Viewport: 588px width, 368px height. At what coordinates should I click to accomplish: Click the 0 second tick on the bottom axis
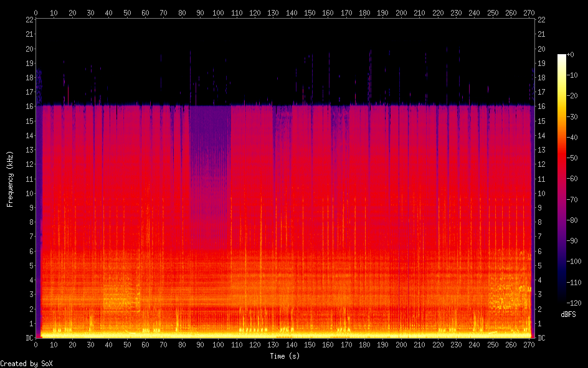click(36, 344)
